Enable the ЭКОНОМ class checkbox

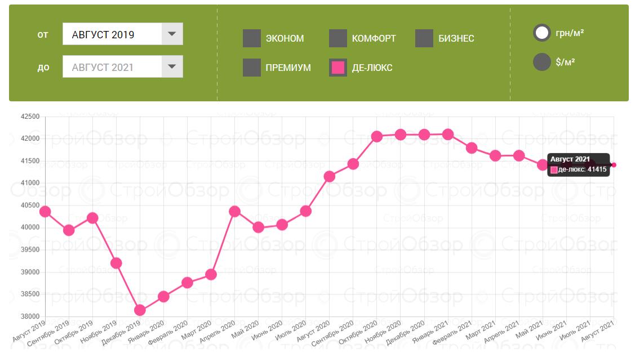(252, 38)
